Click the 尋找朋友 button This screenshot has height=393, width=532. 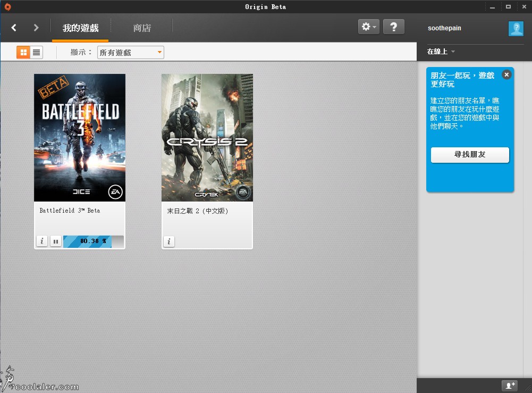(x=470, y=155)
